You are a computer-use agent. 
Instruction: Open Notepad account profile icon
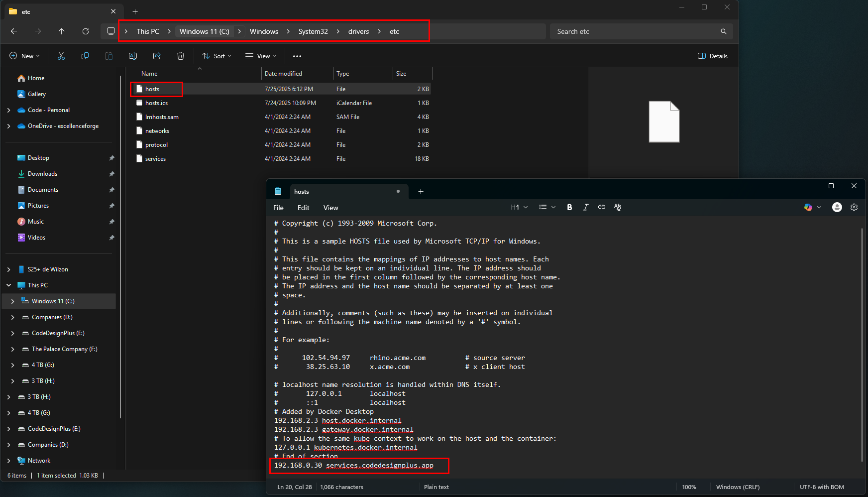tap(837, 207)
